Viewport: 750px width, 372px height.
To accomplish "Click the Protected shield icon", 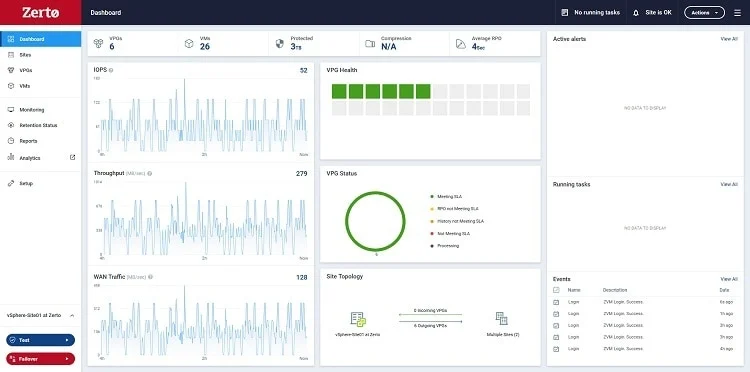I will click(x=280, y=44).
